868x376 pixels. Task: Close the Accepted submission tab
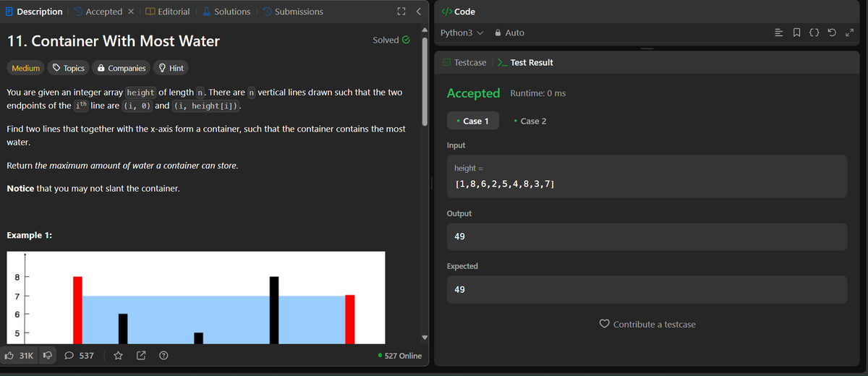130,12
